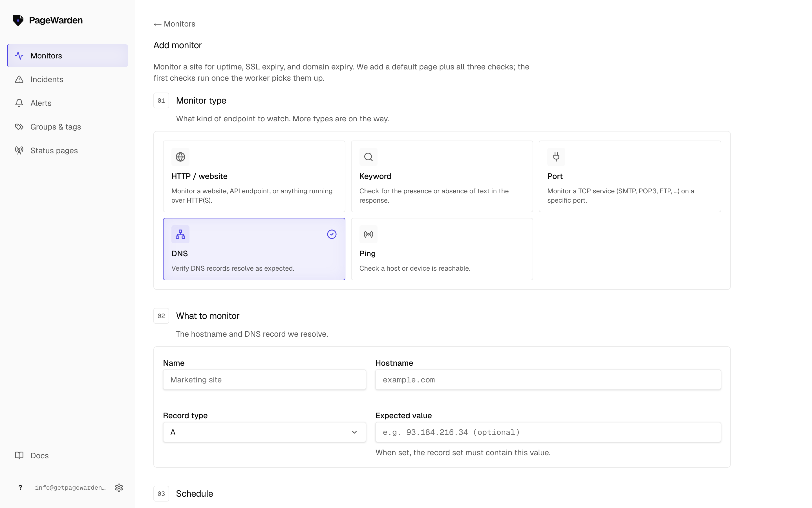
Task: Focus the Hostname input field
Action: coord(548,380)
